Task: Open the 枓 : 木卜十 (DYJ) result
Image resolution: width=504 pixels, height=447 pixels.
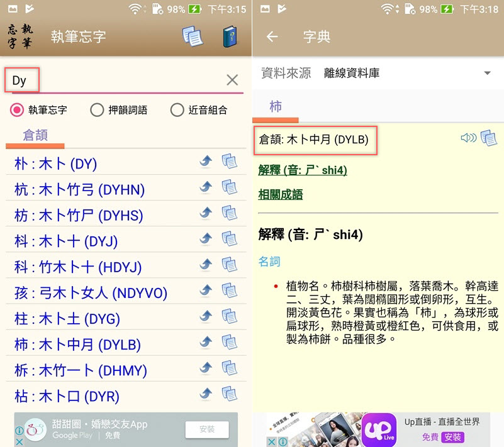Action: click(66, 241)
